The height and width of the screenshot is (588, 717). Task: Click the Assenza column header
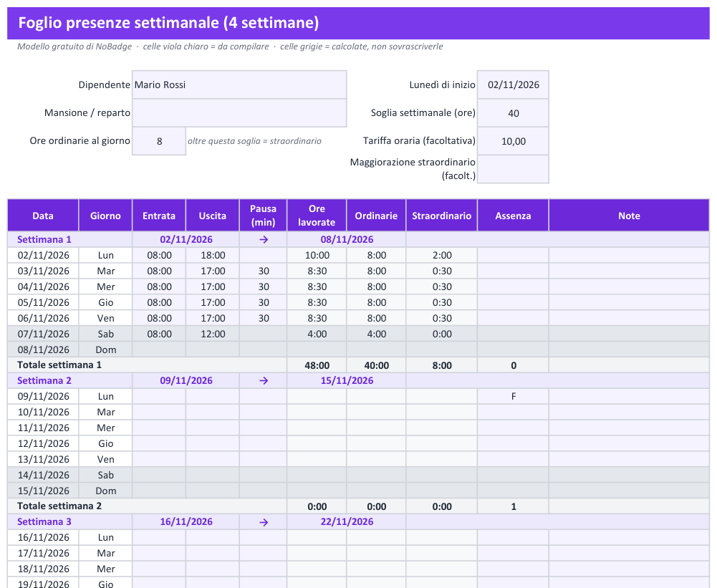[513, 216]
